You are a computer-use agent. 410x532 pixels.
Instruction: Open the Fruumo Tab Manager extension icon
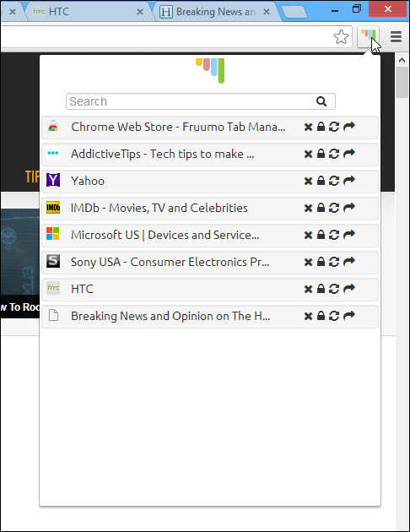(368, 36)
